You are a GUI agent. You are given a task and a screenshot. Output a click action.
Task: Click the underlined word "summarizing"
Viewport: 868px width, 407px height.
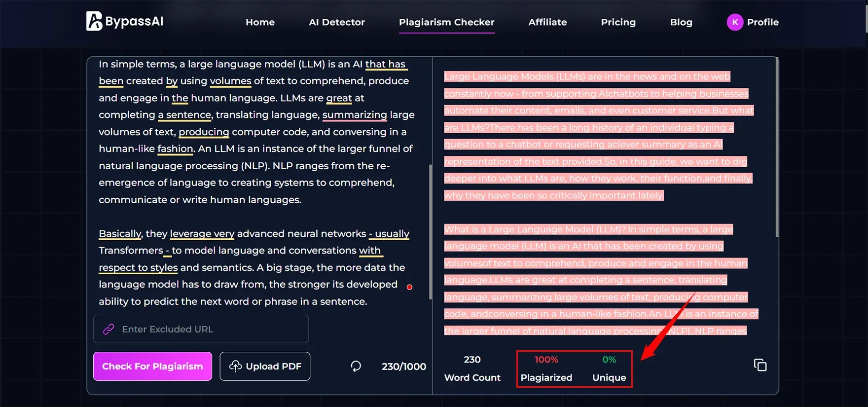[x=355, y=115]
